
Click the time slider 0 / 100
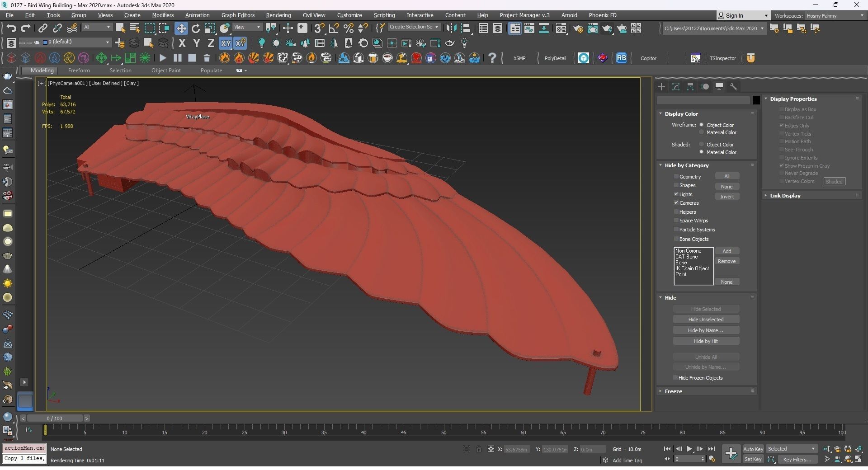click(54, 418)
